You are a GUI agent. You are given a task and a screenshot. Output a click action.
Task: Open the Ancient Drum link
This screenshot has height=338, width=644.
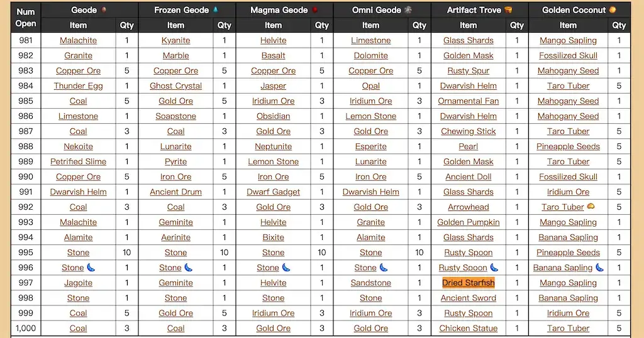coord(175,192)
